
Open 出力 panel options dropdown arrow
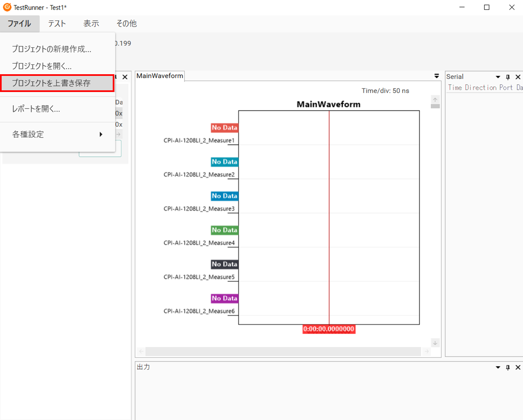pos(498,367)
